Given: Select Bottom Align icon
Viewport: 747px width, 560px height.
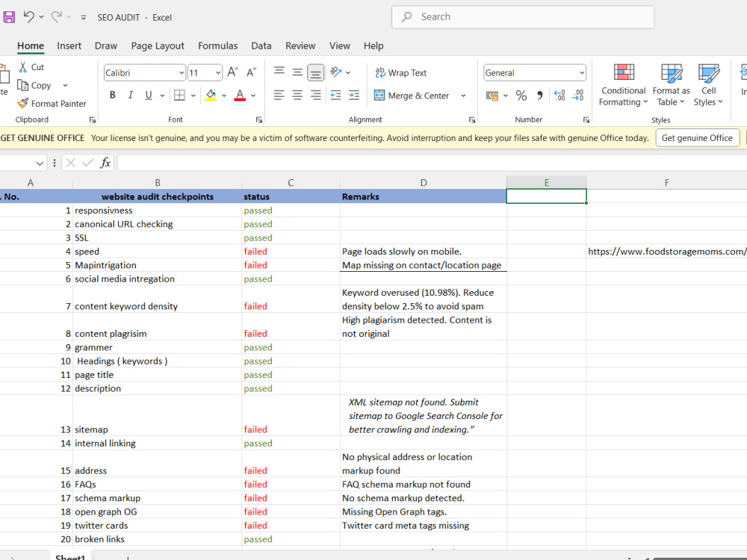Looking at the screenshot, I should [315, 72].
